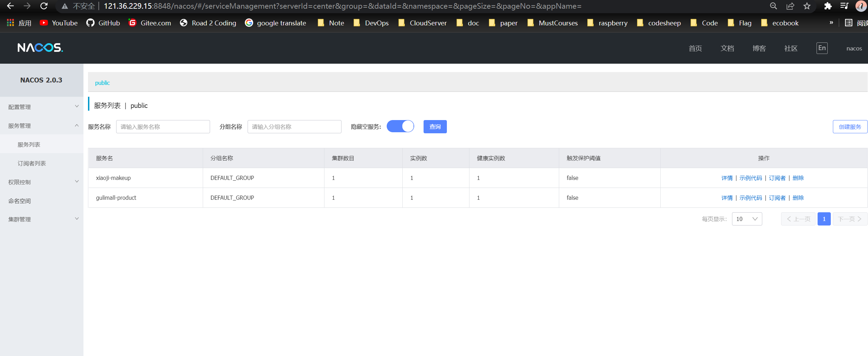Open nacos user menu
This screenshot has height=356, width=868.
[854, 48]
